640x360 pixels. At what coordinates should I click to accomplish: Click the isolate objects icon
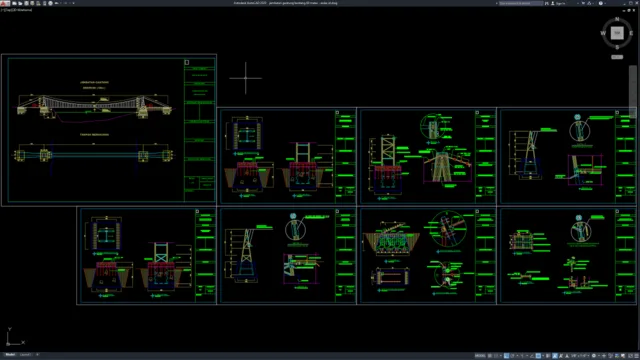(x=611, y=356)
